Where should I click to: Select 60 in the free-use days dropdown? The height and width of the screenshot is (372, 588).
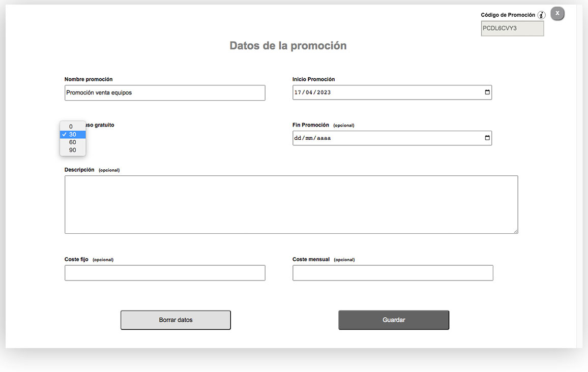tap(73, 142)
